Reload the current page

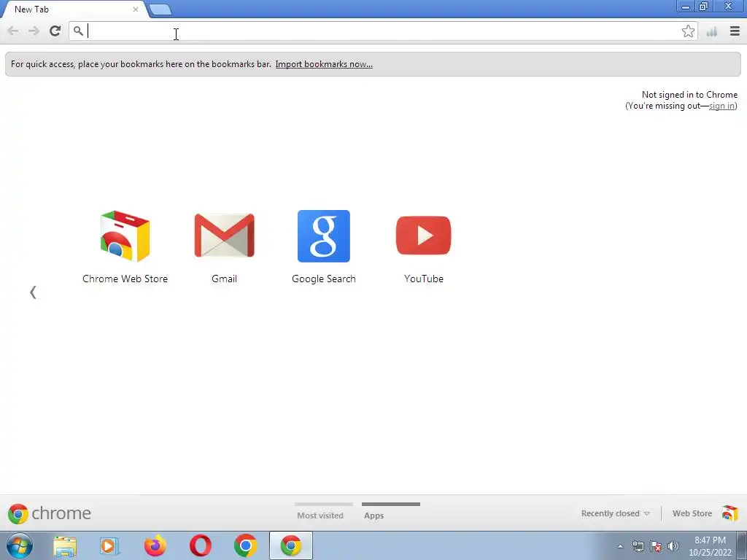tap(55, 31)
